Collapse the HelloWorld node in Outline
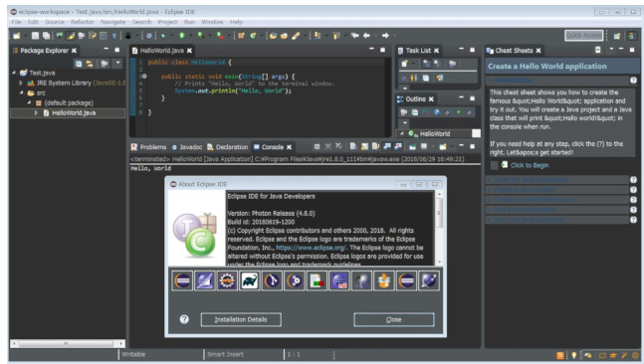 [x=402, y=134]
